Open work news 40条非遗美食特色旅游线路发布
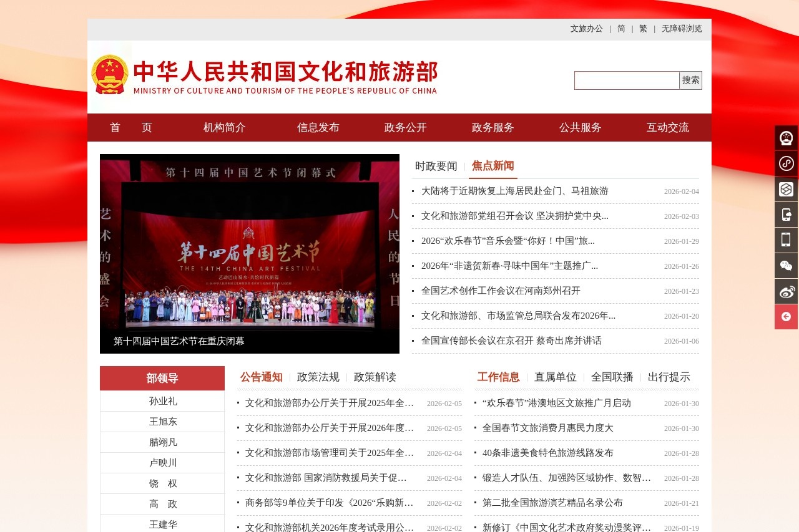The height and width of the screenshot is (532, 799). 548,453
